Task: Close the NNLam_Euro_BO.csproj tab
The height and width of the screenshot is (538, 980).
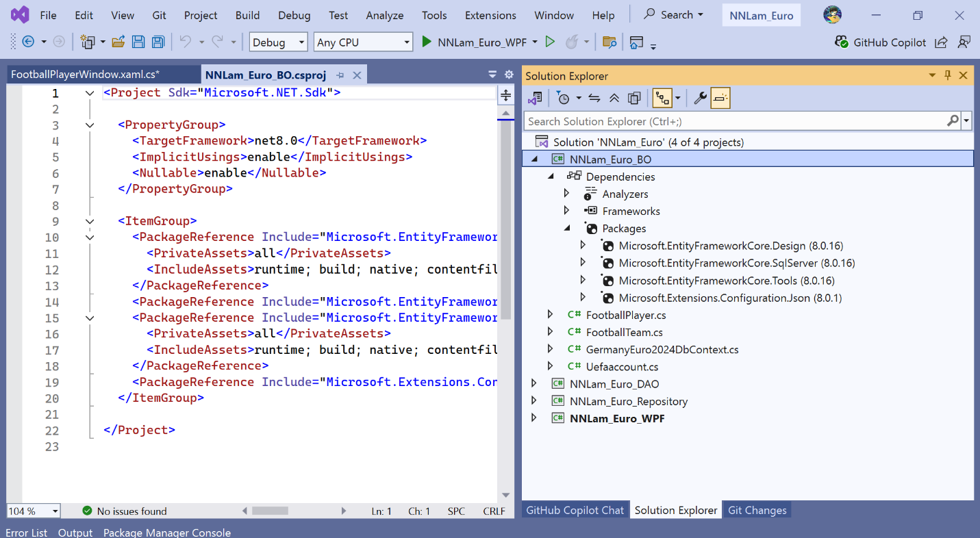Action: coord(356,75)
